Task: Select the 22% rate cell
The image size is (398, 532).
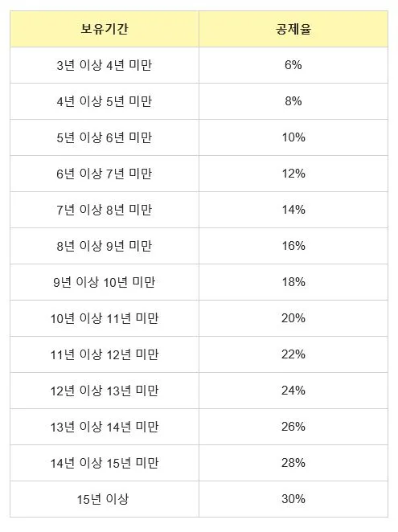Action: coord(293,354)
